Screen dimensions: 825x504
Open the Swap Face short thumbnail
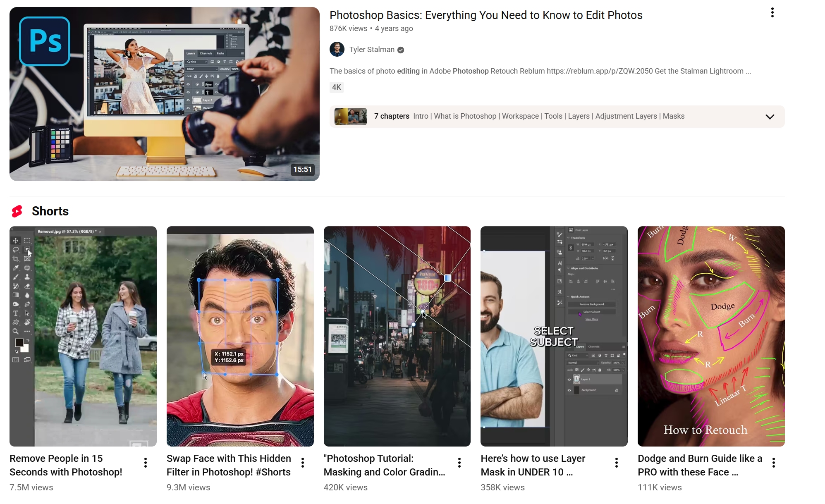(x=240, y=336)
